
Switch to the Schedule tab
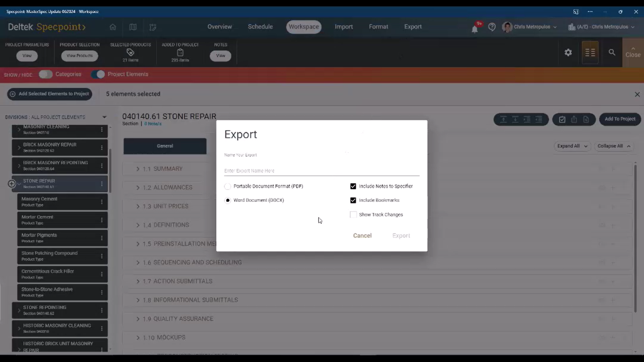[x=260, y=27]
